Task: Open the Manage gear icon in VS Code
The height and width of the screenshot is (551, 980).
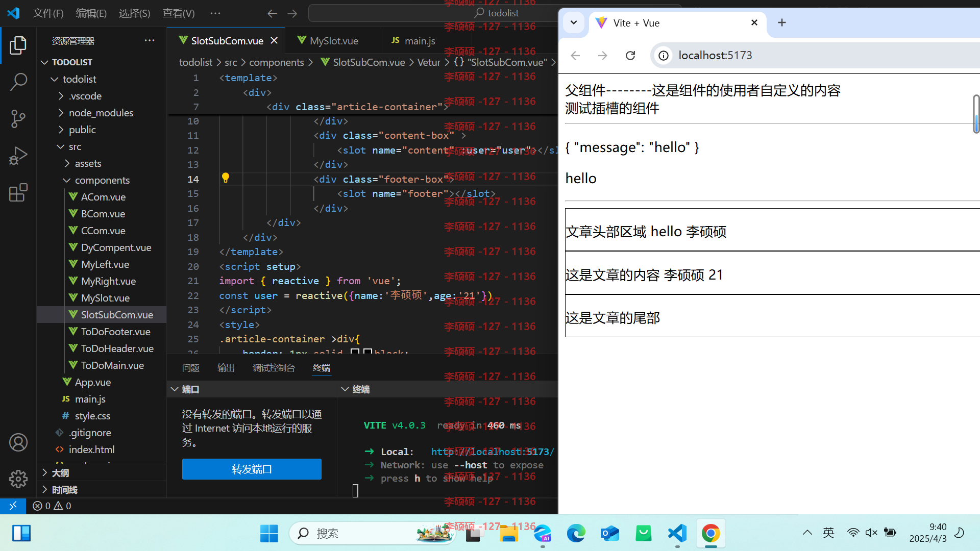Action: pyautogui.click(x=18, y=479)
